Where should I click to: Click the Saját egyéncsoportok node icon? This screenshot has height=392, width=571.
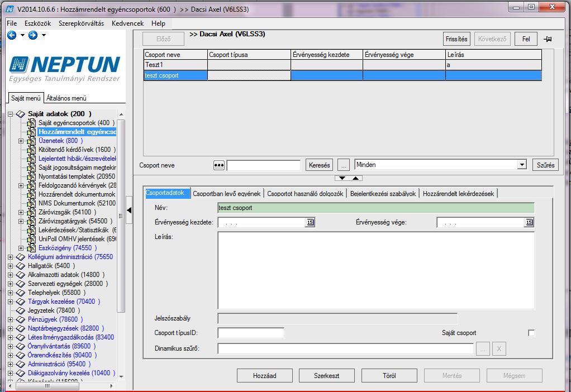[32, 123]
